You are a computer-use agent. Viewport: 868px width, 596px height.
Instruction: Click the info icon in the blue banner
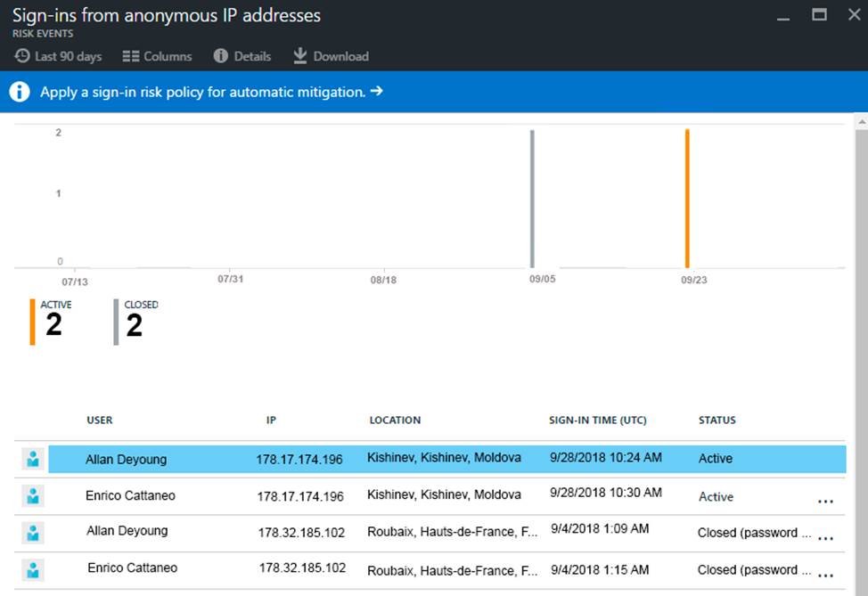point(20,92)
